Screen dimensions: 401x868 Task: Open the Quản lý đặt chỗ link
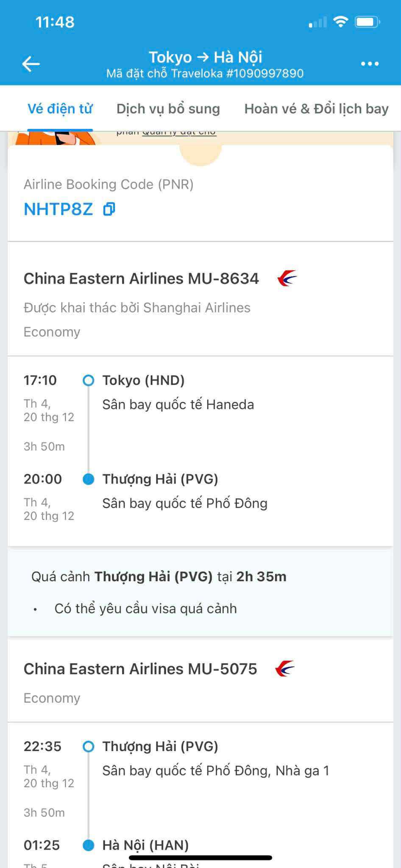pyautogui.click(x=179, y=133)
